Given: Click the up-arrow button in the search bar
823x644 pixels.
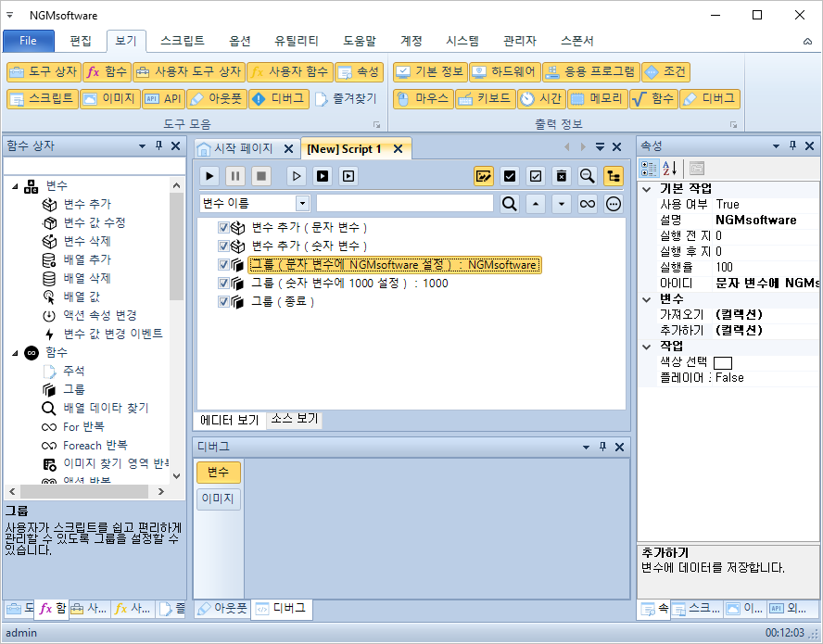Looking at the screenshot, I should [536, 204].
